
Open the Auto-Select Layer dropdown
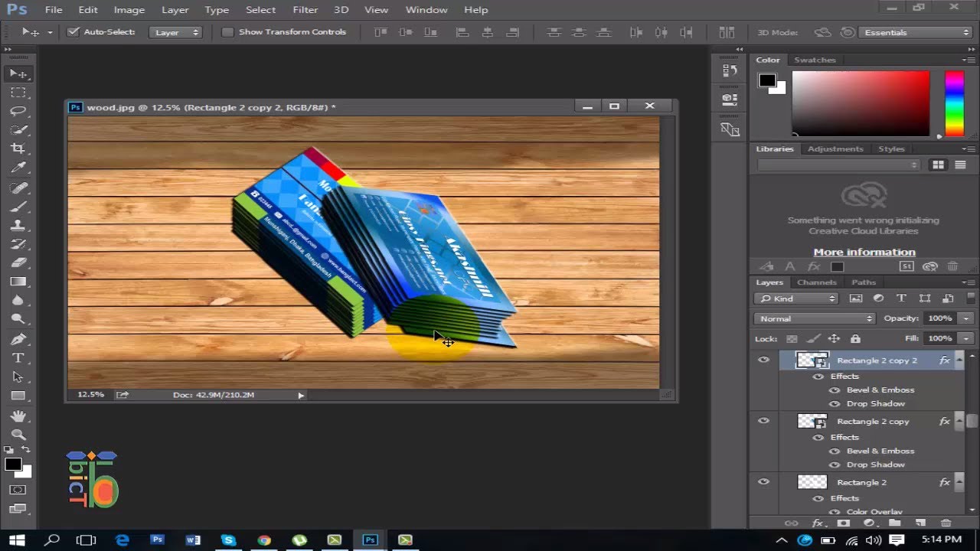pyautogui.click(x=176, y=32)
